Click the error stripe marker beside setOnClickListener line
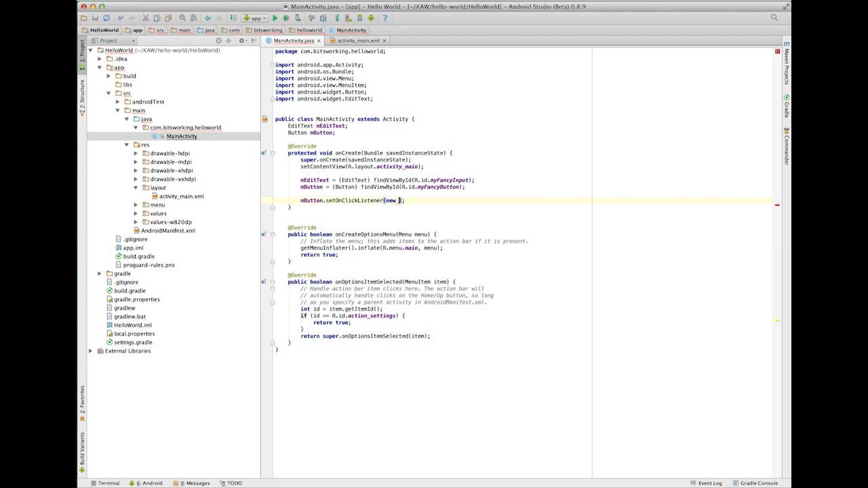This screenshot has width=868, height=488. coord(777,205)
